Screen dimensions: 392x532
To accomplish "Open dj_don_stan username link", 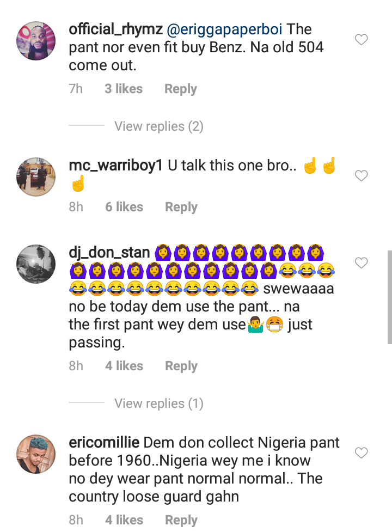I will click(109, 252).
